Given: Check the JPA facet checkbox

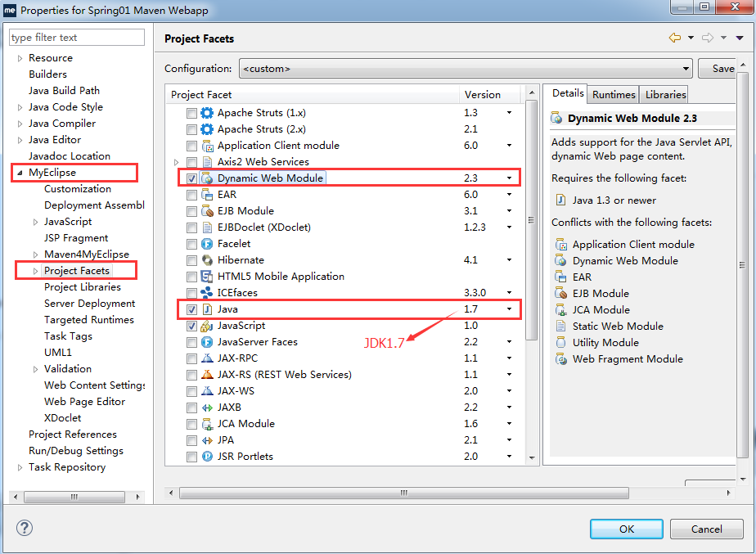Looking at the screenshot, I should pyautogui.click(x=192, y=441).
